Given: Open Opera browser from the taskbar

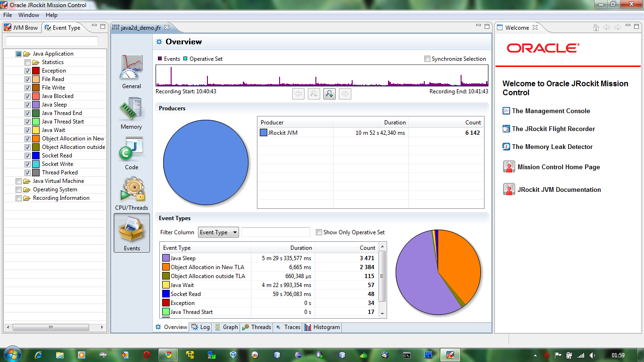Looking at the screenshot, I should 147,354.
